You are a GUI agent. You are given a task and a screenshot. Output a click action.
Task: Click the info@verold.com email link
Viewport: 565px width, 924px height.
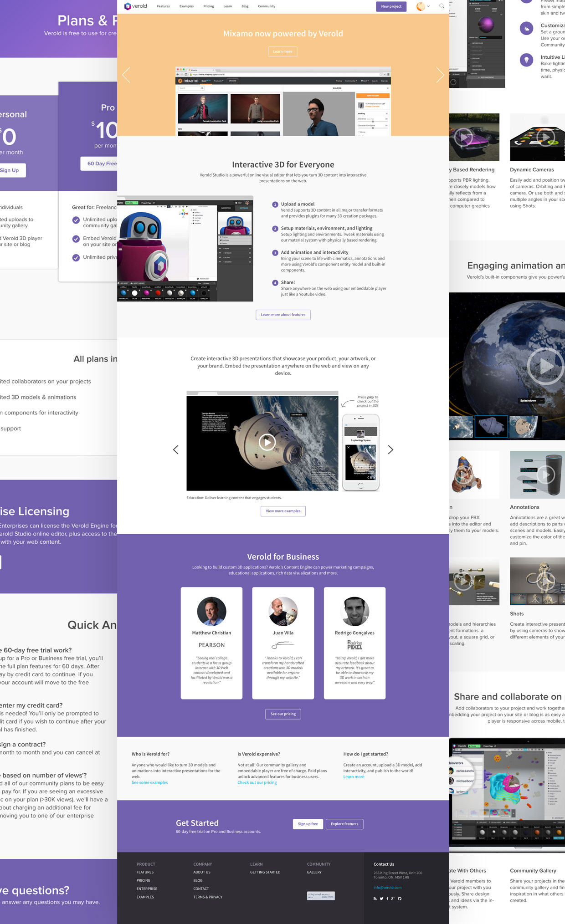click(x=387, y=887)
